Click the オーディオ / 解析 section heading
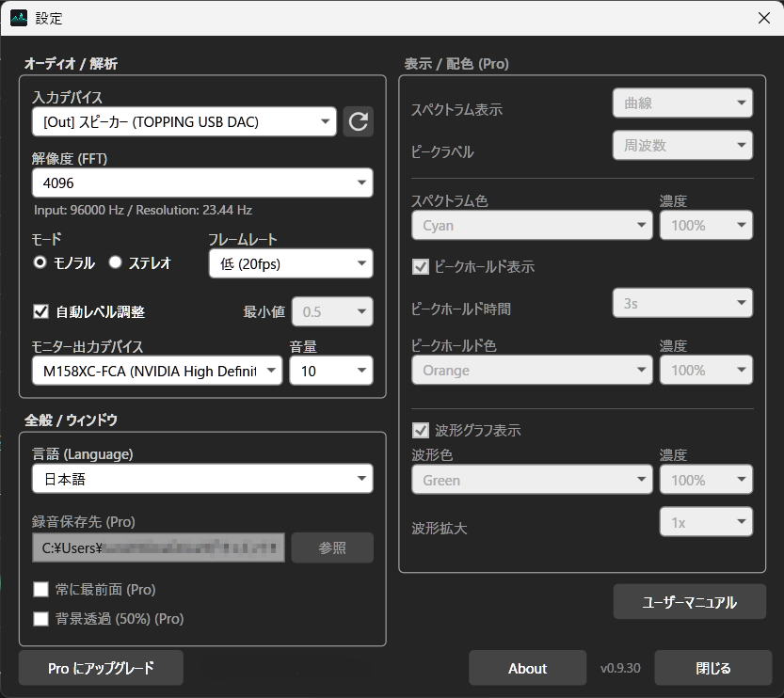 click(x=71, y=63)
